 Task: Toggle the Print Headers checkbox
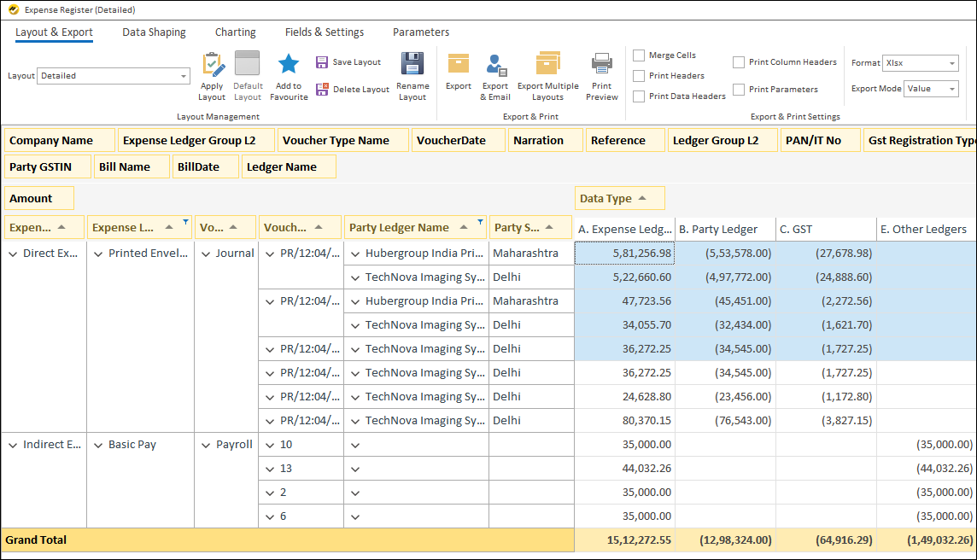pos(639,76)
